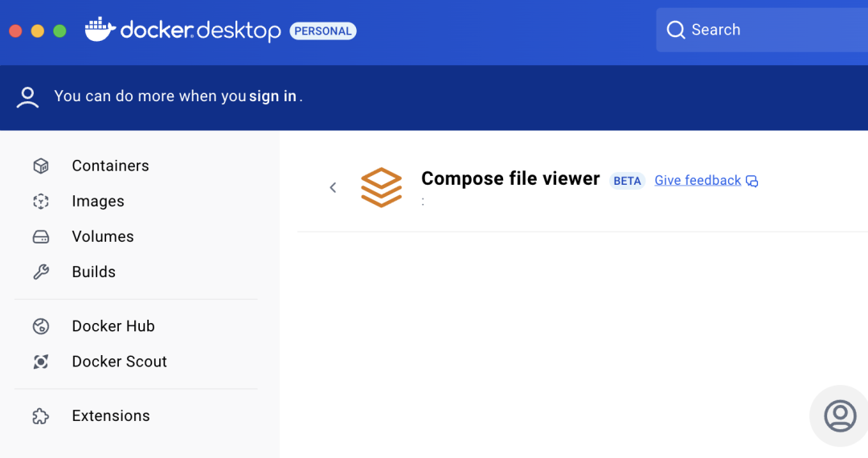Image resolution: width=868 pixels, height=458 pixels.
Task: Open the round profile avatar button
Action: pos(840,415)
